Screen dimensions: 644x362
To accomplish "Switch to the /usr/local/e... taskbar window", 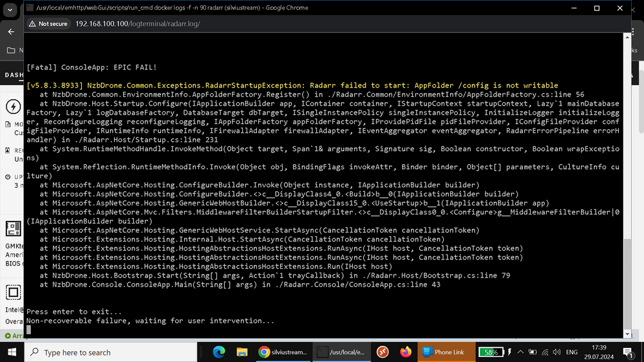I will 342,352.
